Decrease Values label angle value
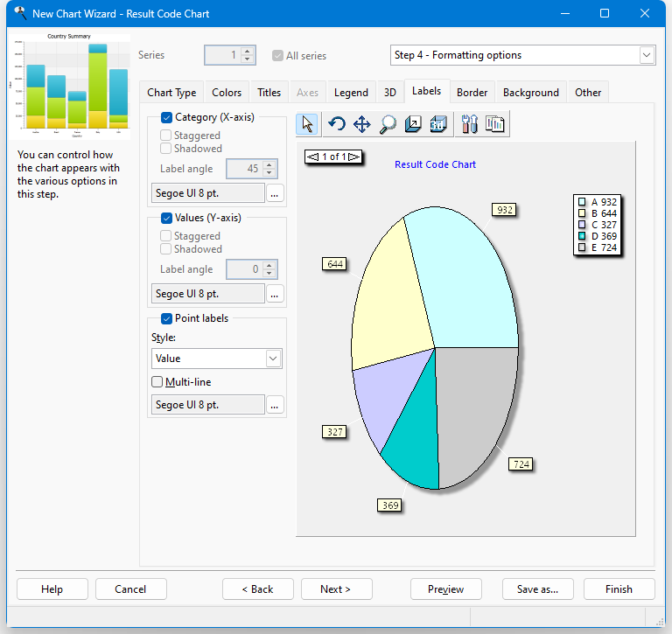 (269, 274)
